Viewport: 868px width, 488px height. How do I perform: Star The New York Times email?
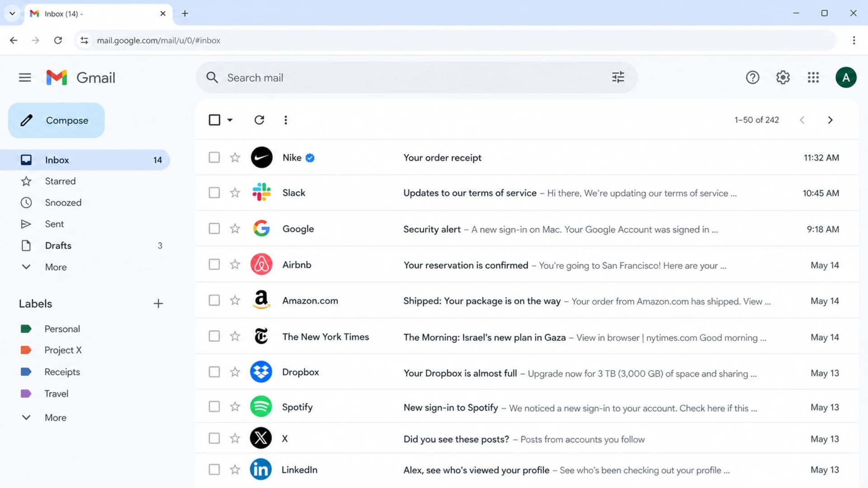[x=235, y=336]
